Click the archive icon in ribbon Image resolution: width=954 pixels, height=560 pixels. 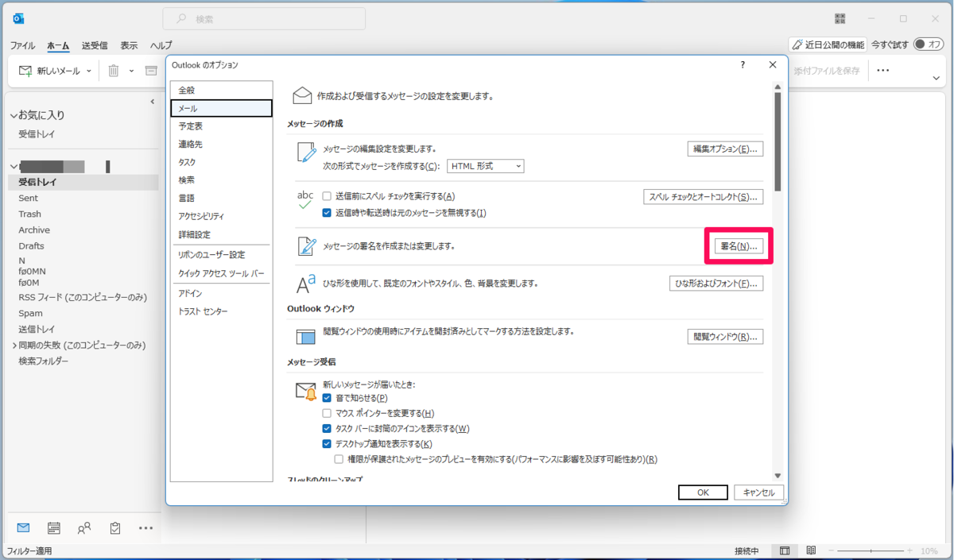(x=151, y=71)
